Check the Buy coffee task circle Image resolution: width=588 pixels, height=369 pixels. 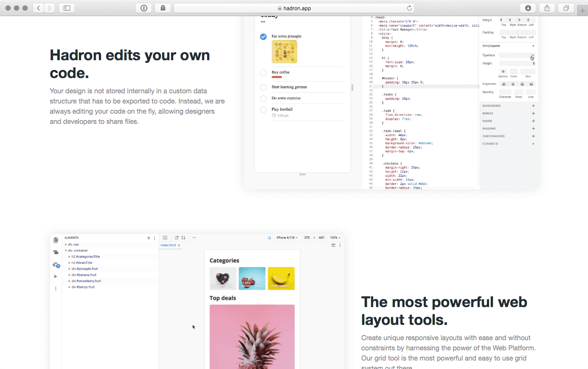[263, 73]
